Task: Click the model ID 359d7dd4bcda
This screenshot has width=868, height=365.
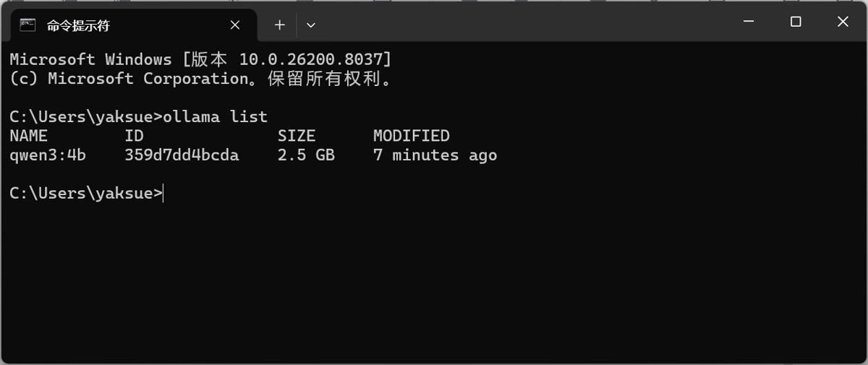Action: [182, 155]
